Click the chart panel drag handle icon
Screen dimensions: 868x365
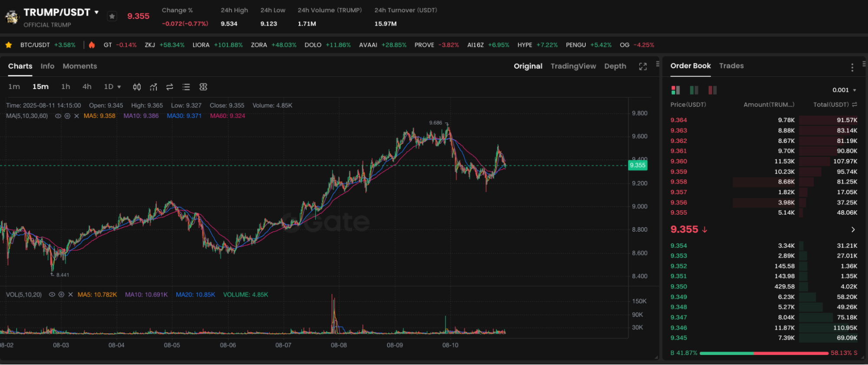point(657,64)
